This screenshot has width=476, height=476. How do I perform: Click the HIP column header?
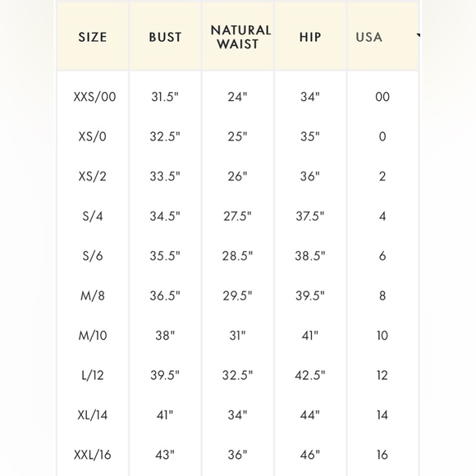click(x=310, y=37)
